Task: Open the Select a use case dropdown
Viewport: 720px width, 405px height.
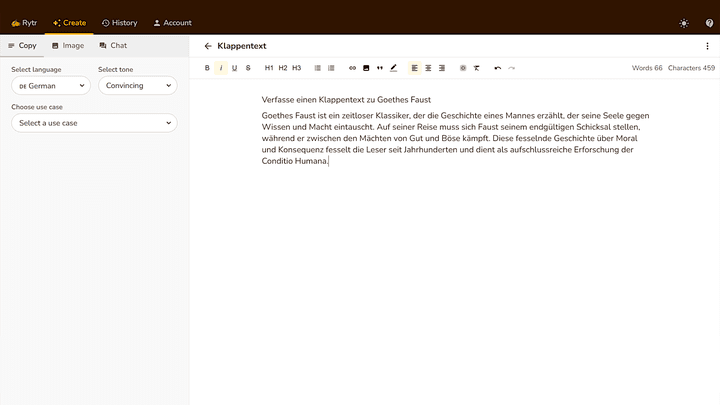Action: [x=94, y=123]
